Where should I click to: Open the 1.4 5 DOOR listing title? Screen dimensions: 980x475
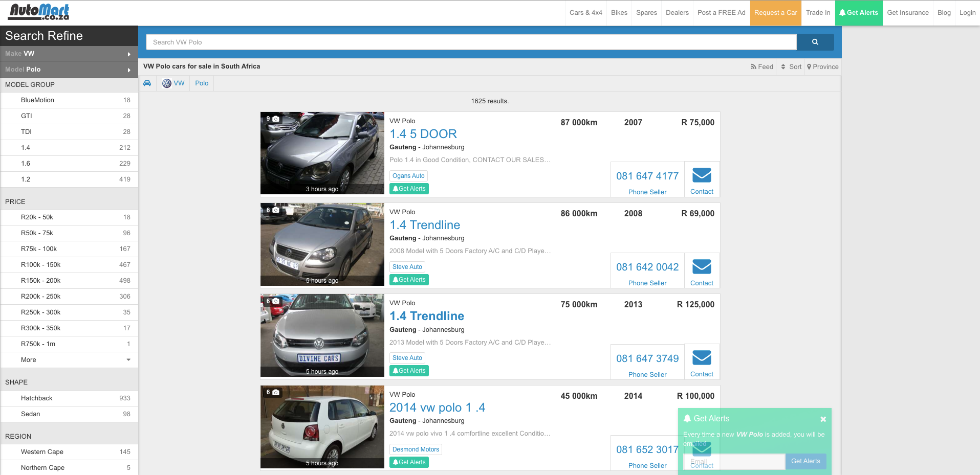click(423, 134)
